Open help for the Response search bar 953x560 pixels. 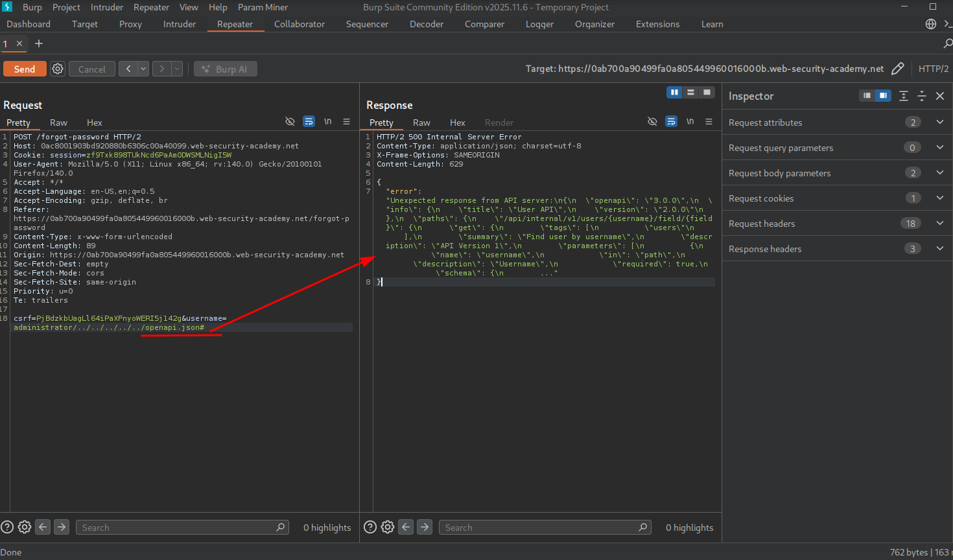[x=370, y=527]
